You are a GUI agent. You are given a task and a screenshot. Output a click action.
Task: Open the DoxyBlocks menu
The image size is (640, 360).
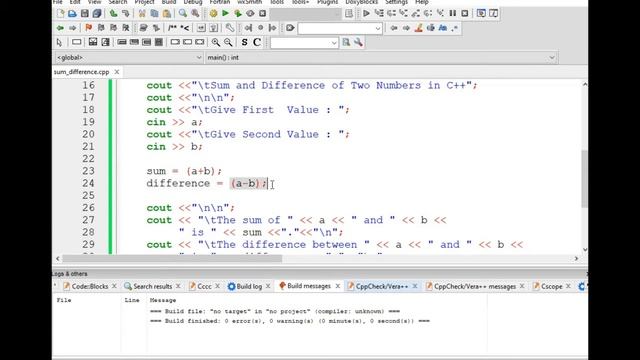(x=362, y=2)
